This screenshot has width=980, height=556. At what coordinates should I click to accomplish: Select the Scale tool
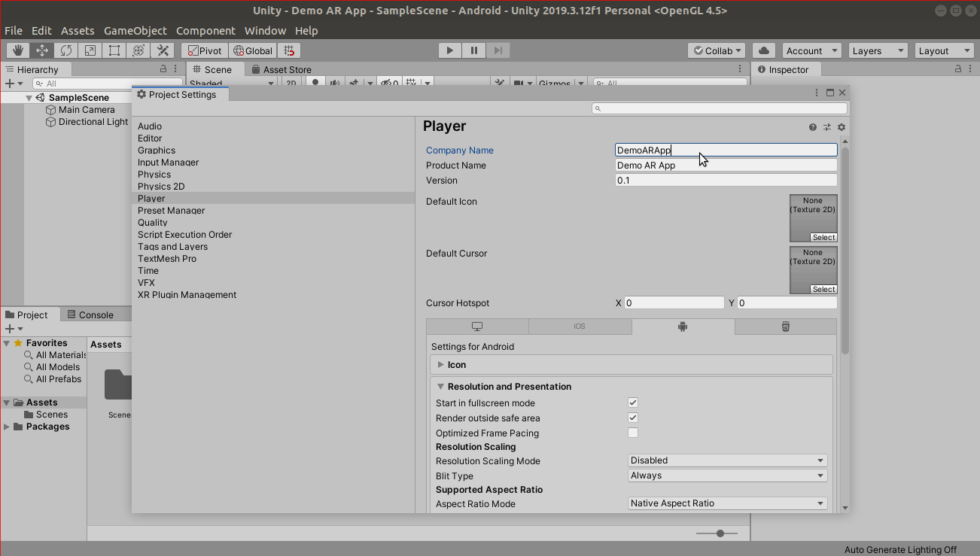point(90,50)
